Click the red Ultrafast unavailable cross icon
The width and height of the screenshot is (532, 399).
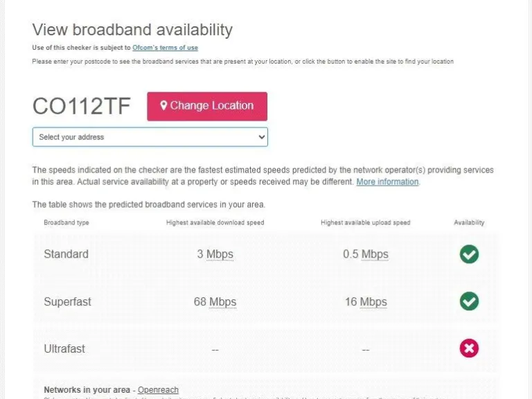coord(469,348)
